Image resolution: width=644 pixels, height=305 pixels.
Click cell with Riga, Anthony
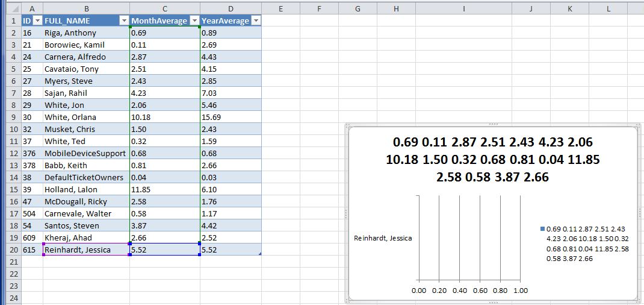(86, 33)
